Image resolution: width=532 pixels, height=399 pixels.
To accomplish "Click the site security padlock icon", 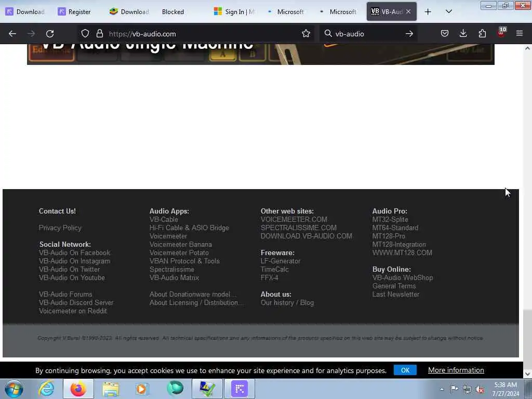I will coord(99,33).
